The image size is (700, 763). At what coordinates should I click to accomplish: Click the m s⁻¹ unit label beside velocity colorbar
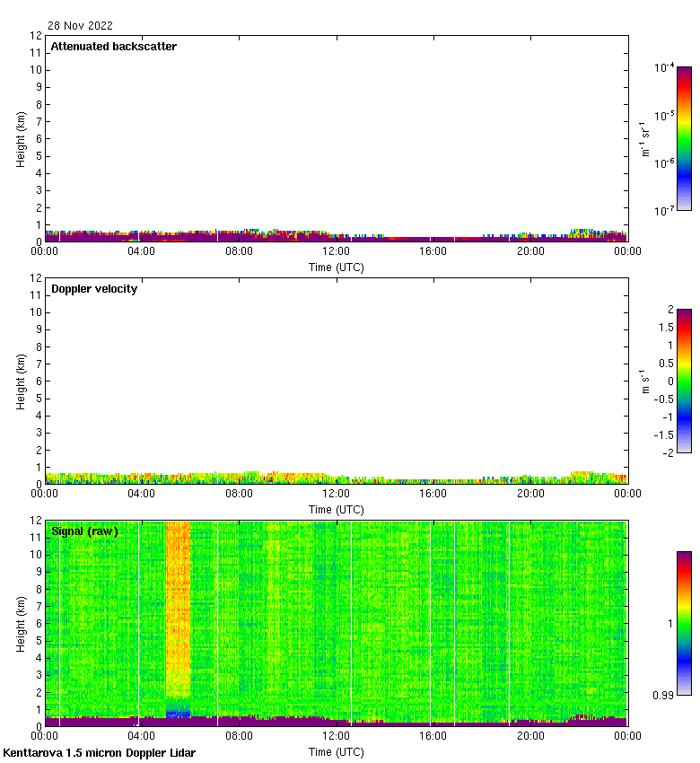(x=645, y=381)
